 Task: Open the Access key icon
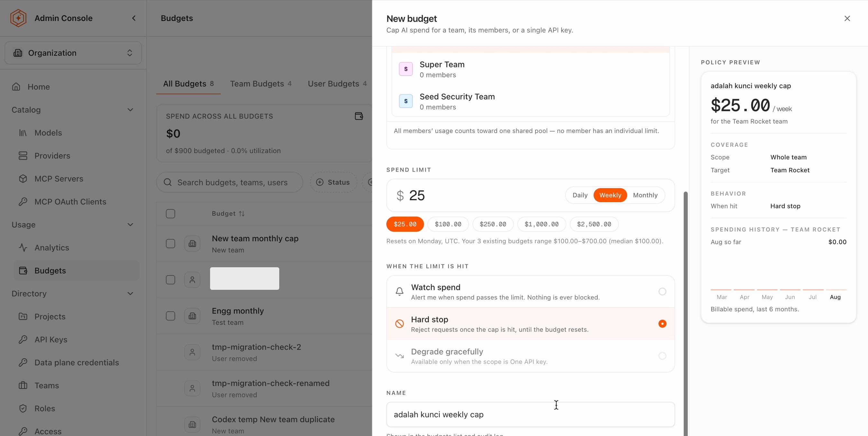(x=23, y=431)
